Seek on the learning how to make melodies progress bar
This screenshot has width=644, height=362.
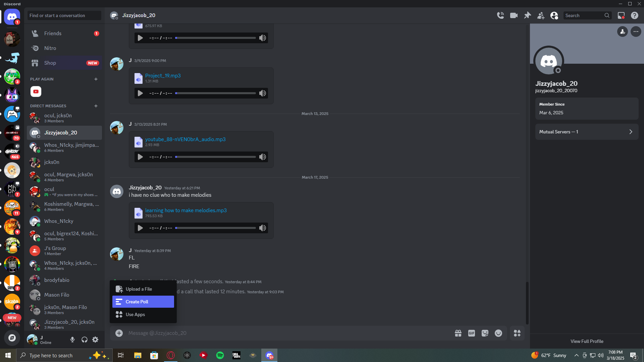216,228
